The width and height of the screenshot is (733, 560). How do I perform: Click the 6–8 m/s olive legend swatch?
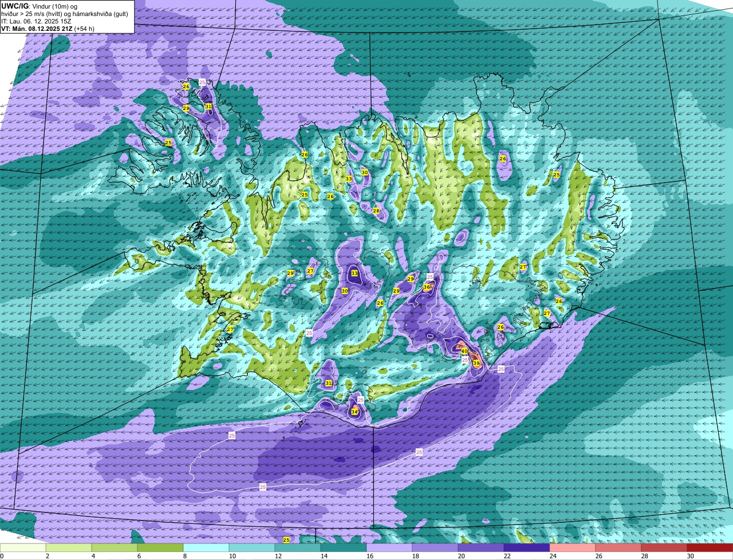click(160, 548)
